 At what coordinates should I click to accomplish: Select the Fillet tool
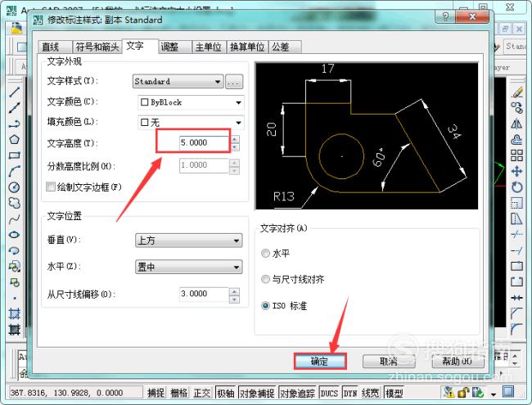516,330
